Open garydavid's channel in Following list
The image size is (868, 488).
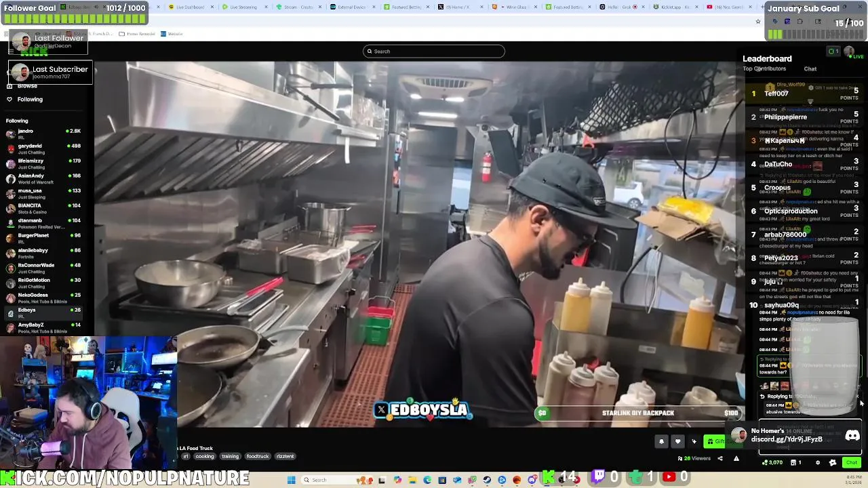point(43,148)
